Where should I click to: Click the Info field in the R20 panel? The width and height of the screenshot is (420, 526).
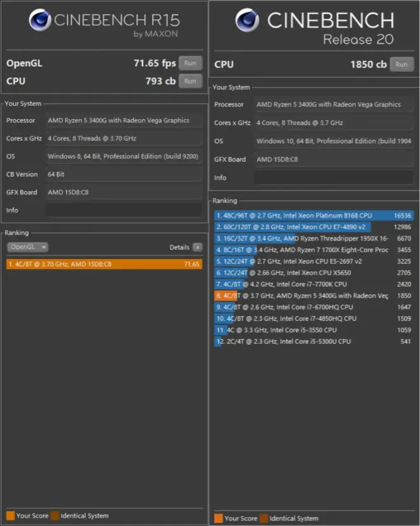(333, 178)
